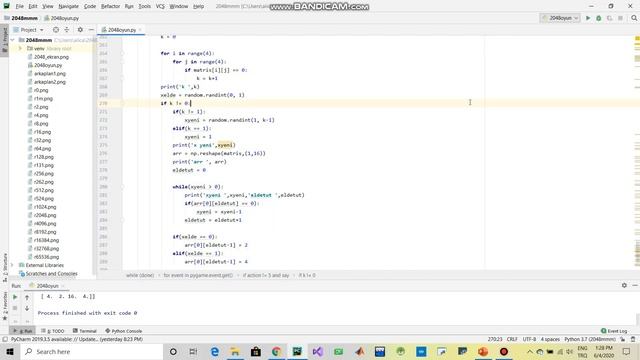This screenshot has height=360, width=640.
Task: Collapse the 2048mmm project root folder
Action: (x=12, y=40)
